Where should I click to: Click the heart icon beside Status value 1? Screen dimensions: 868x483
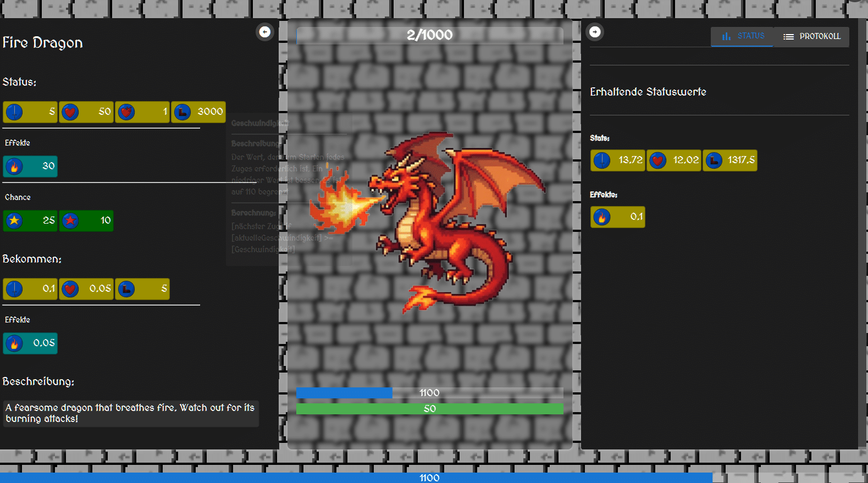pyautogui.click(x=126, y=112)
